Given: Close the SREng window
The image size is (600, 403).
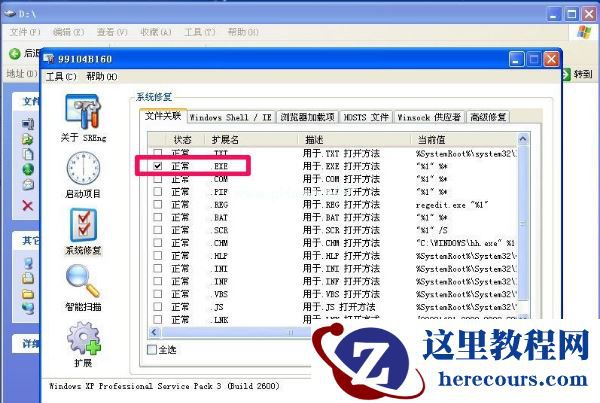Looking at the screenshot, I should [x=551, y=59].
